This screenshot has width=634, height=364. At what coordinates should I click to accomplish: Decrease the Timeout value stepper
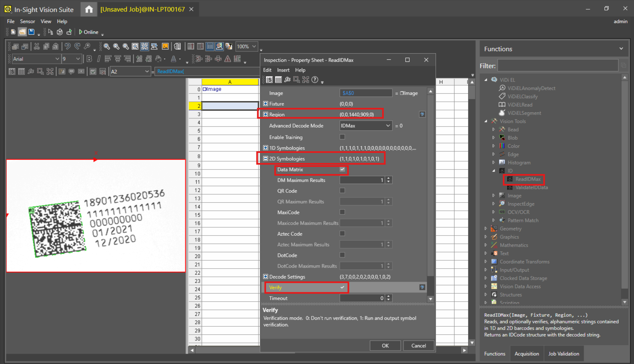tap(389, 300)
